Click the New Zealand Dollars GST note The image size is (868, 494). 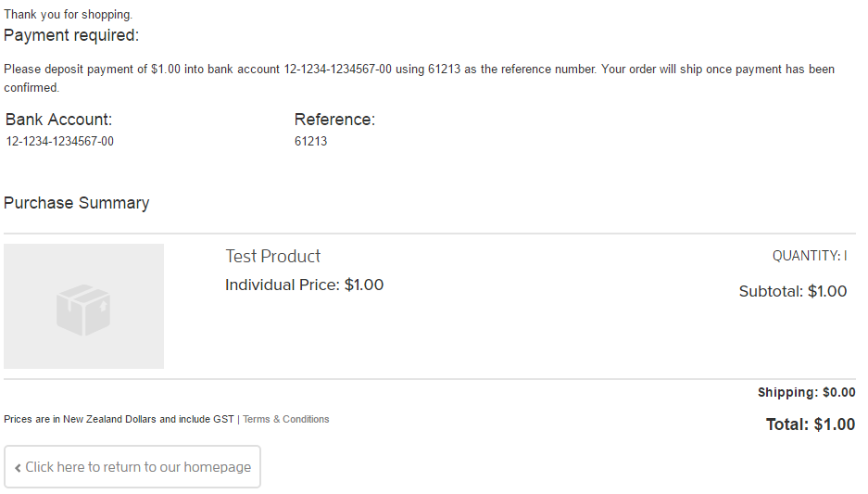pos(119,419)
